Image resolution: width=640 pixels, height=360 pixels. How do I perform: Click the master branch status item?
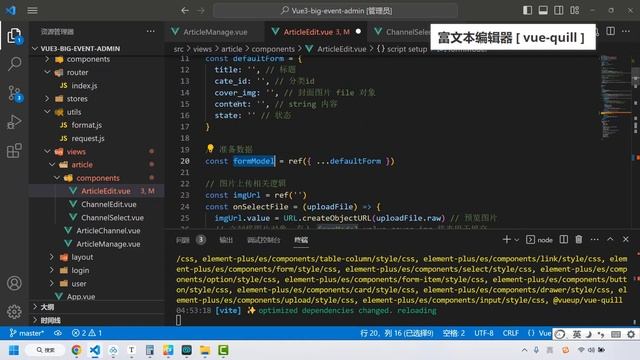click(x=27, y=333)
